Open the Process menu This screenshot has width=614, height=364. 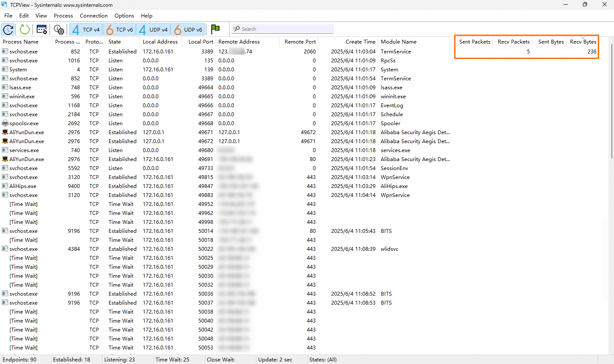point(63,16)
